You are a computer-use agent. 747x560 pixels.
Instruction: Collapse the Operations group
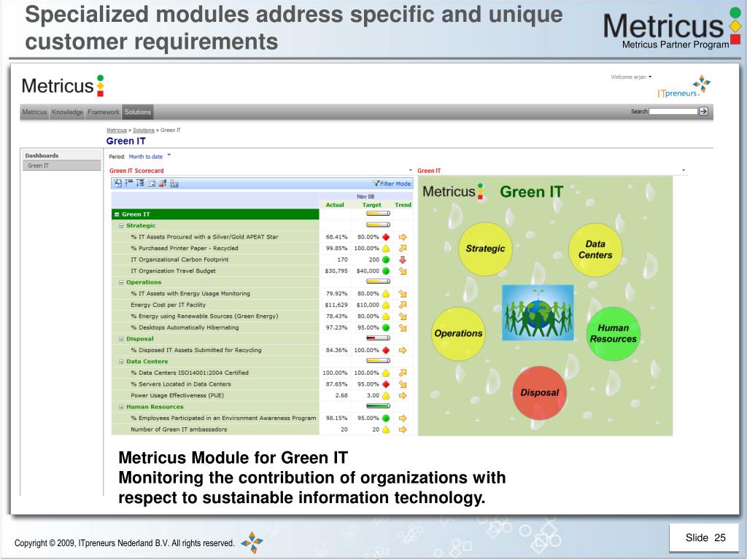[121, 282]
